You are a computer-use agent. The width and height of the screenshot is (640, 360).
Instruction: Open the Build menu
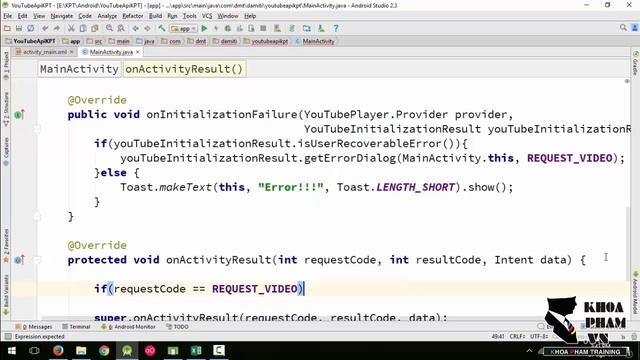[155, 16]
